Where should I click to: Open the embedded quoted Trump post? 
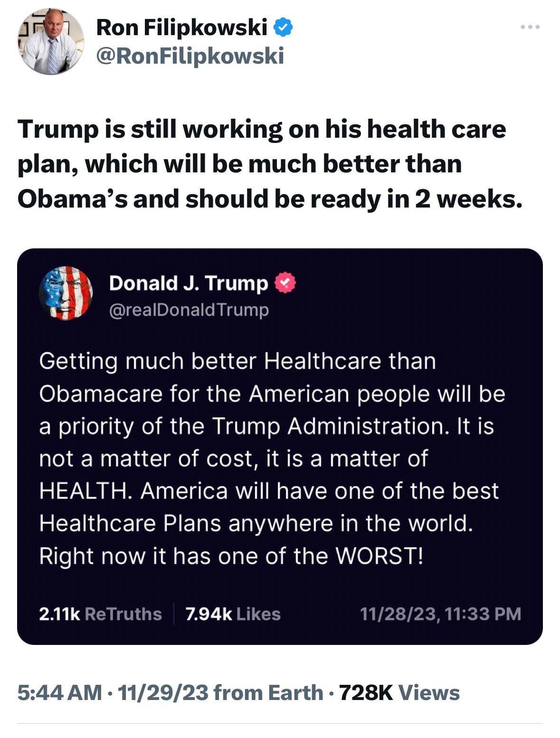pyautogui.click(x=280, y=446)
